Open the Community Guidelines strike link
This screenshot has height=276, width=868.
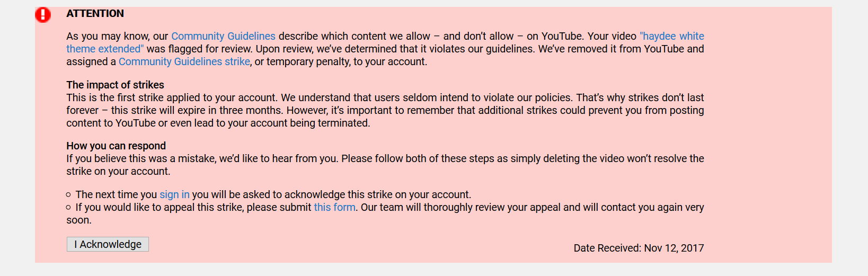[x=184, y=61]
